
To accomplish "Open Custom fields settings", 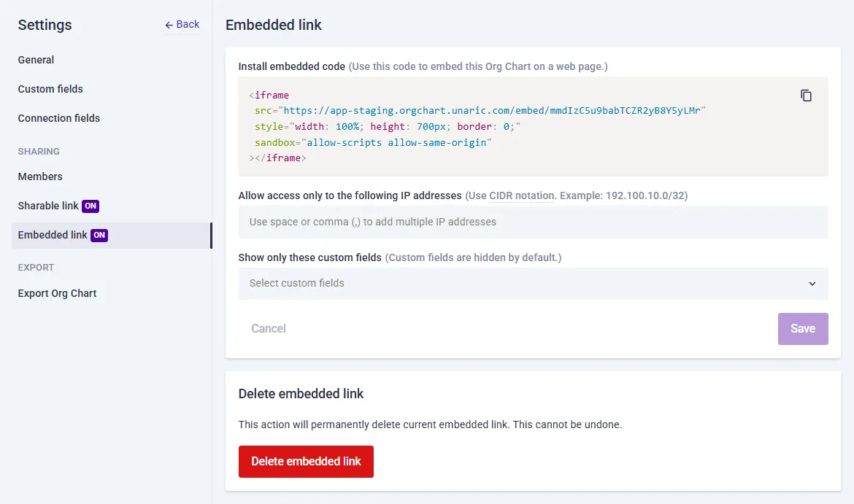I will point(50,89).
